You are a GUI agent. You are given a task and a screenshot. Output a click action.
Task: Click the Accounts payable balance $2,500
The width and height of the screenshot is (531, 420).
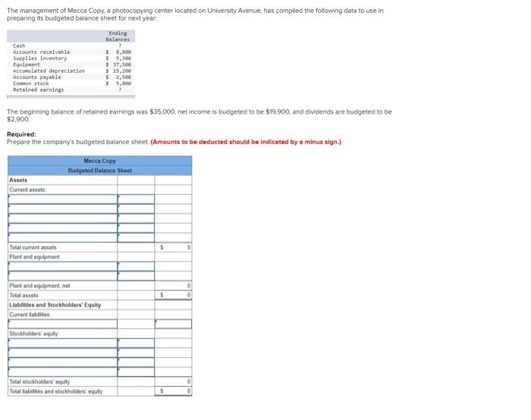pyautogui.click(x=118, y=77)
